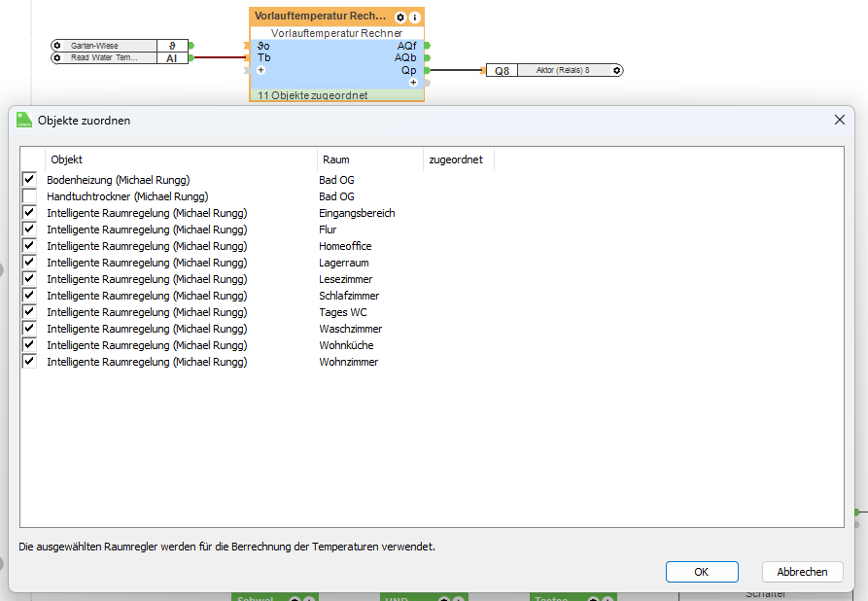Add input with plus on block's left side
Image resolution: width=868 pixels, height=601 pixels.
260,70
